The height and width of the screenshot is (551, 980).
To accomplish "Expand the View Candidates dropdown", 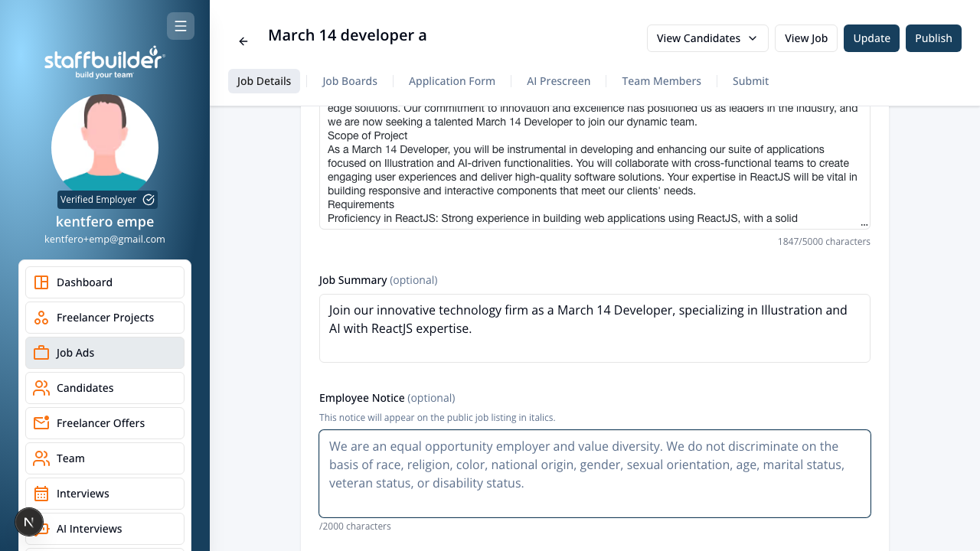I will pyautogui.click(x=707, y=38).
